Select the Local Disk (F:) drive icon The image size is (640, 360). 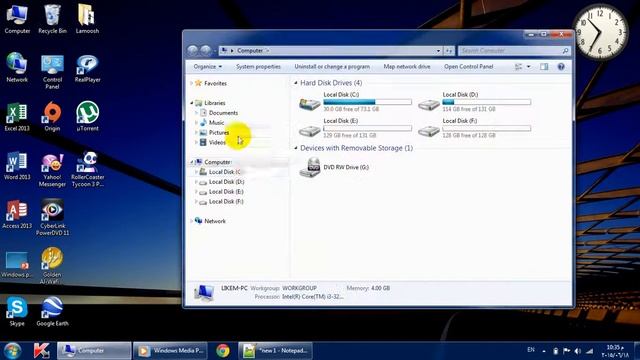(429, 131)
